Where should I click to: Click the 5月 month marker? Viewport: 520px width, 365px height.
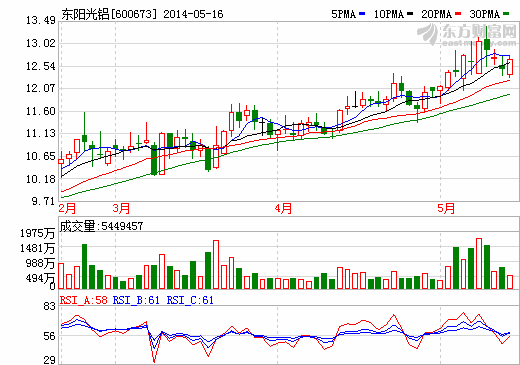click(x=446, y=209)
